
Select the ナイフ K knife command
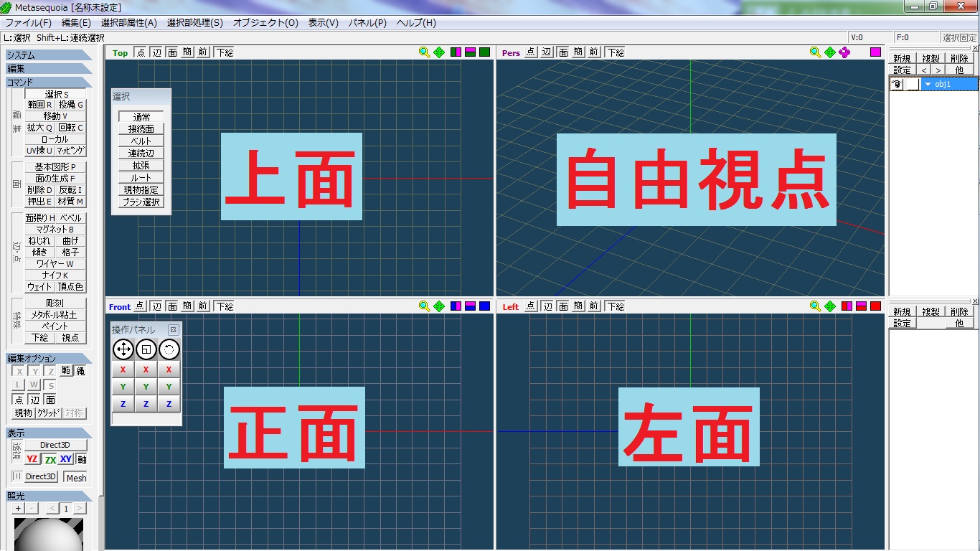[55, 275]
